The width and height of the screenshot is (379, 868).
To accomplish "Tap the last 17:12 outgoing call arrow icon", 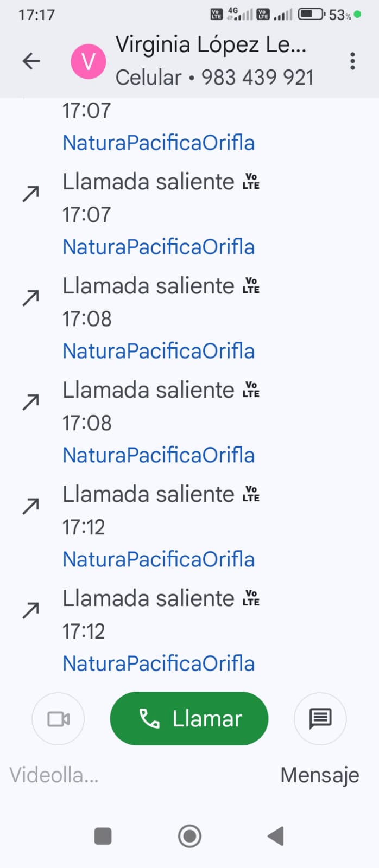I will click(x=31, y=610).
